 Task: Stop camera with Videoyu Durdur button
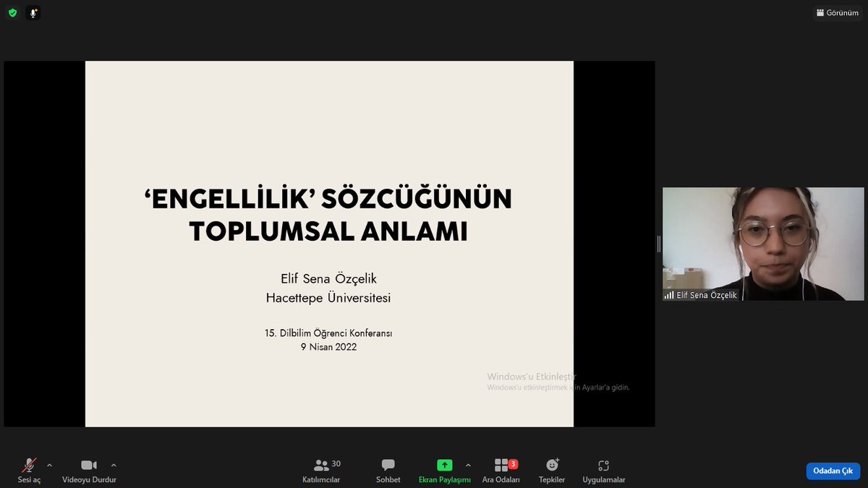(89, 471)
